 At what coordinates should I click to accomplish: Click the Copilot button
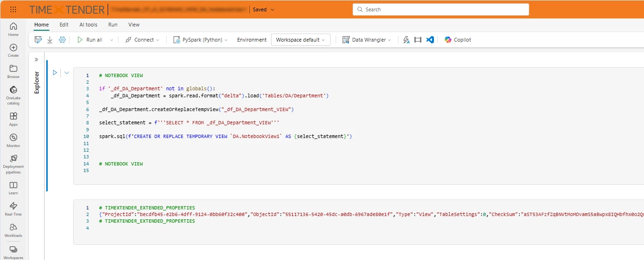(458, 40)
